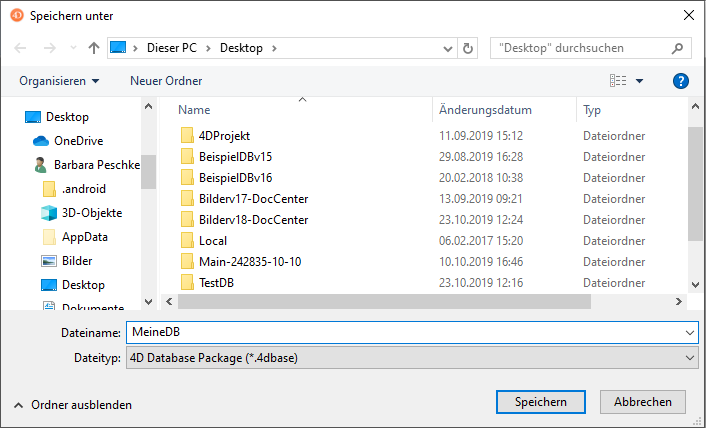Viewport: 706px width, 428px height.
Task: Select OneDrive cloud icon in sidebar
Action: tap(41, 141)
